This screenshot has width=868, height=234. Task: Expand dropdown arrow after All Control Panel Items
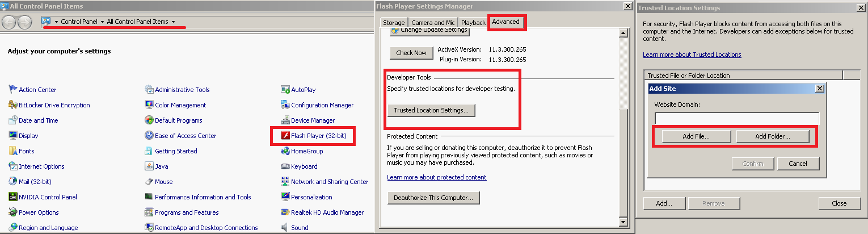[173, 22]
